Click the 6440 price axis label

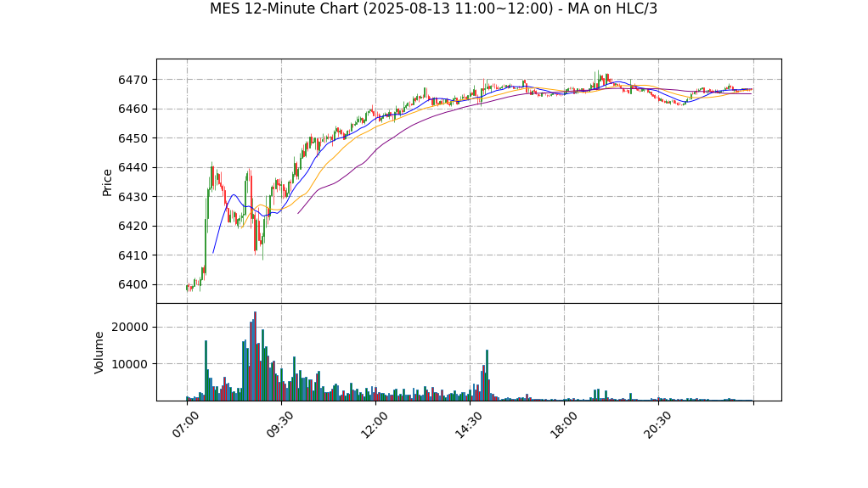click(x=132, y=168)
